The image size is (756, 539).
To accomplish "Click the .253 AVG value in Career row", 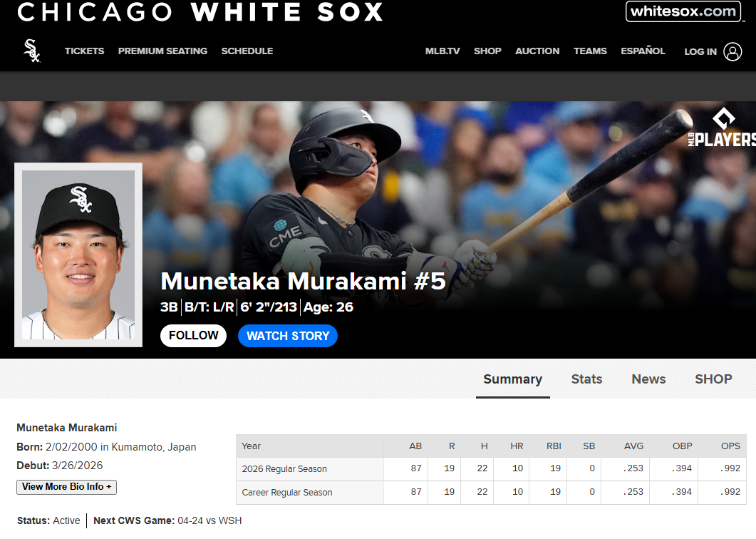I will [x=633, y=492].
